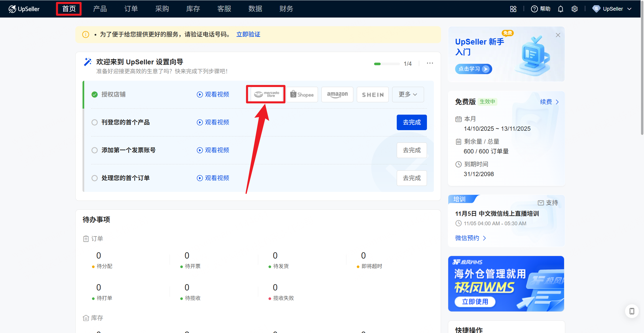The image size is (644, 333).
Task: Click the help question-mark icon
Action: click(534, 9)
